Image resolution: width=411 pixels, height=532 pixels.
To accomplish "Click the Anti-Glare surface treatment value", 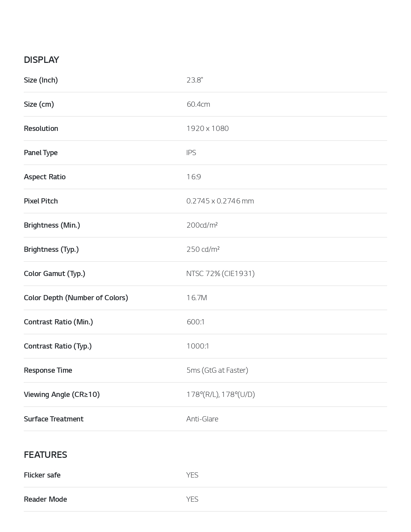I will [x=202, y=419].
